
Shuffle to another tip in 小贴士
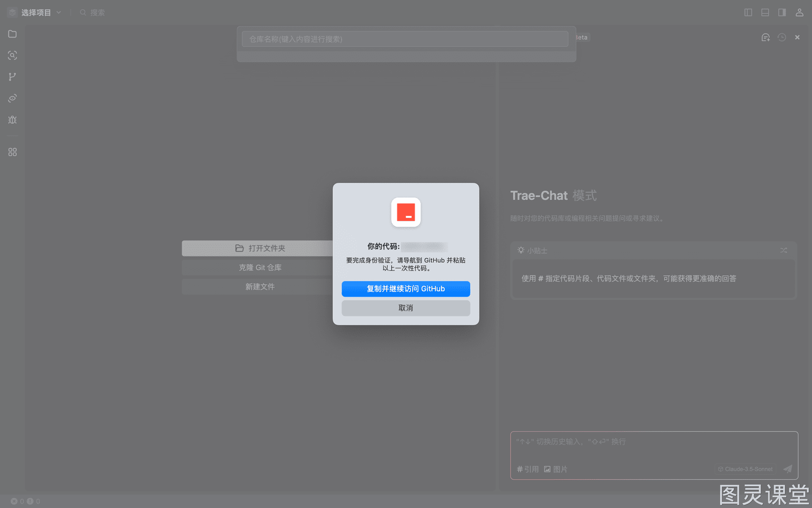[784, 250]
